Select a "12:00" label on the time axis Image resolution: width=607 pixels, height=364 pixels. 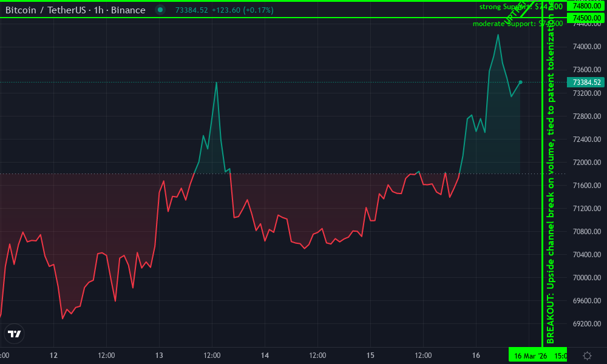105,355
